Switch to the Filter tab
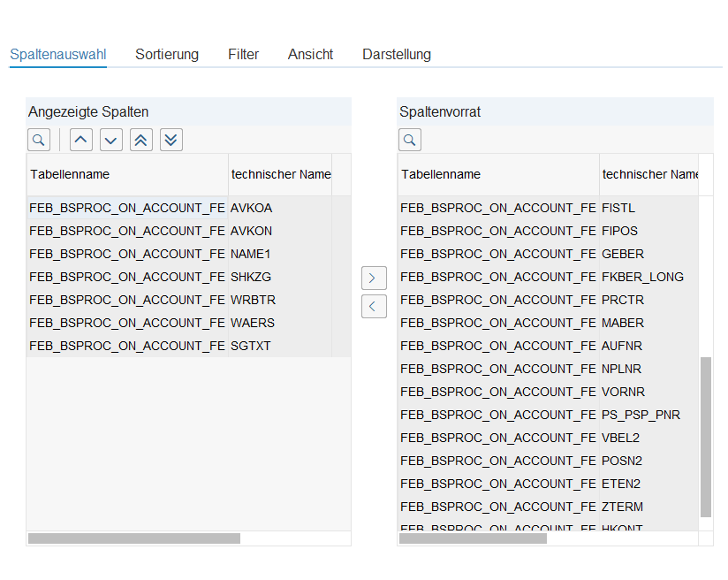728x580 pixels. [x=243, y=55]
